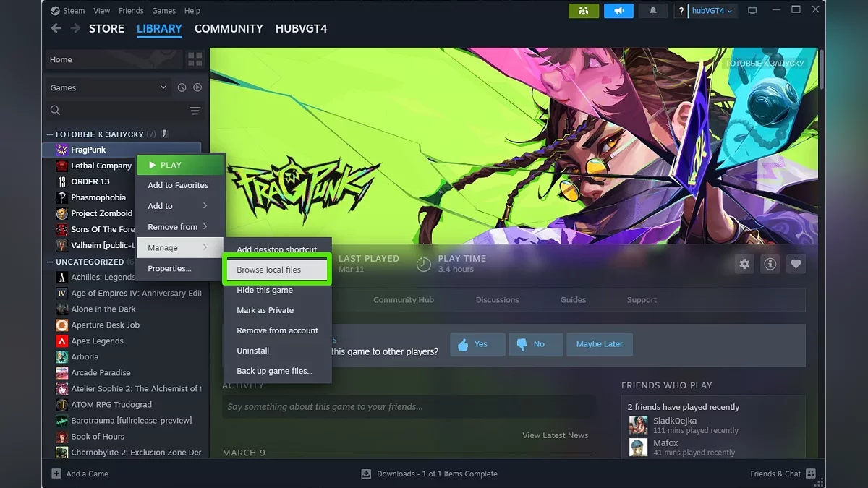
Task: Click the Maybe Later button
Action: 599,344
